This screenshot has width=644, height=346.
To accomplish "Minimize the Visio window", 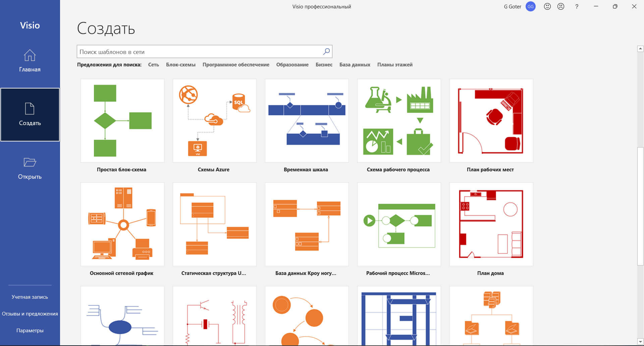I will (x=596, y=6).
